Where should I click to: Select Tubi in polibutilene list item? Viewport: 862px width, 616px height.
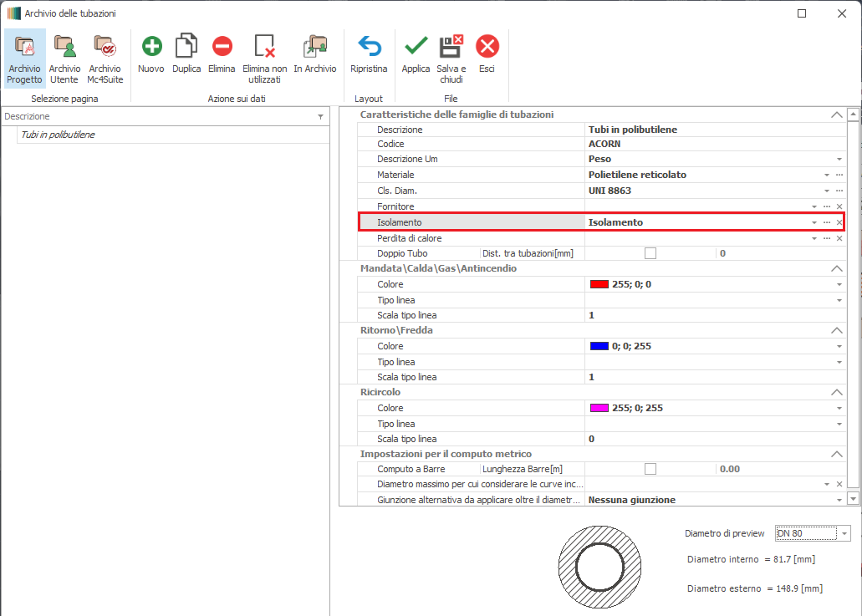58,135
